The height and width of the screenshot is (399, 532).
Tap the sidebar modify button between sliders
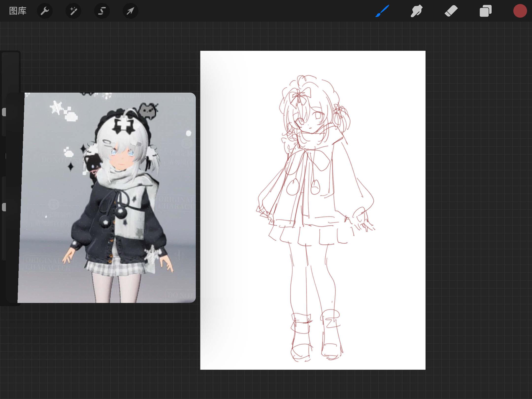point(5,156)
